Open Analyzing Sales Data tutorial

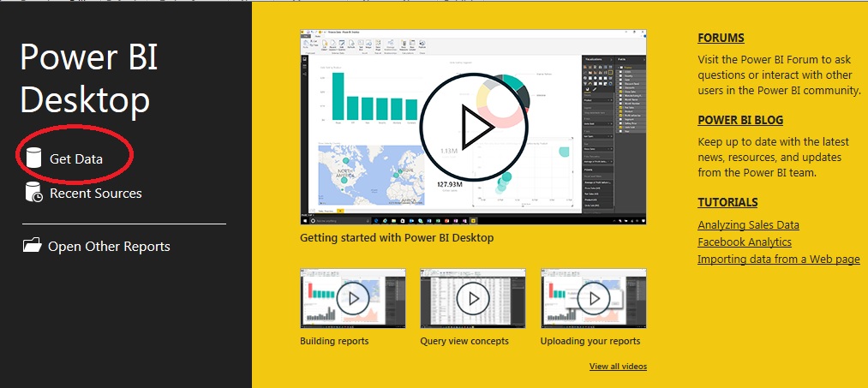click(x=748, y=224)
